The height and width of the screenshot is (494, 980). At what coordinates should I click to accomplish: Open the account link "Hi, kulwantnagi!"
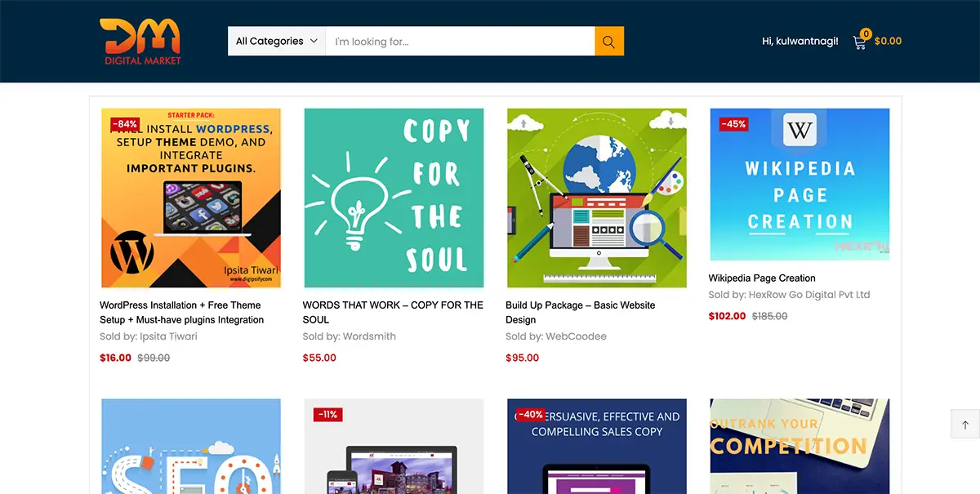(800, 41)
